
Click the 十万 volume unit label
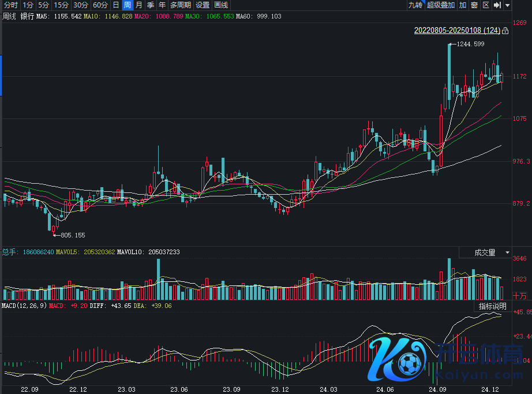(x=519, y=295)
